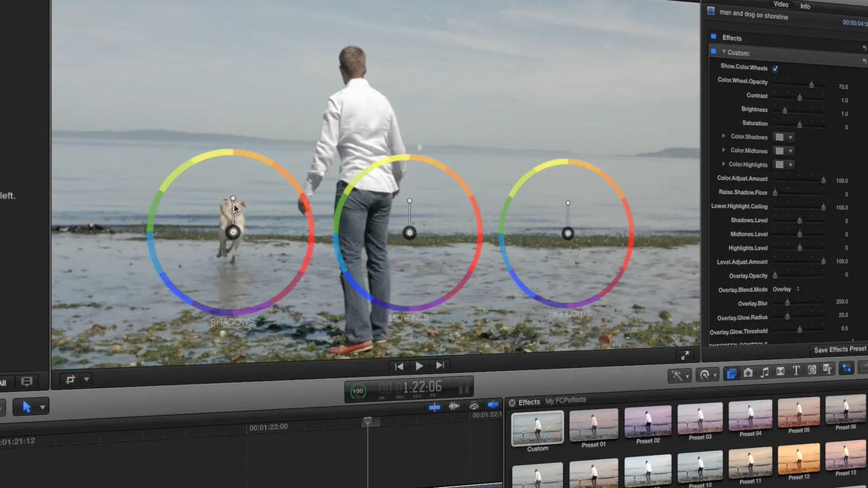Click the Color.Wheel.Opacity slider handle

812,85
